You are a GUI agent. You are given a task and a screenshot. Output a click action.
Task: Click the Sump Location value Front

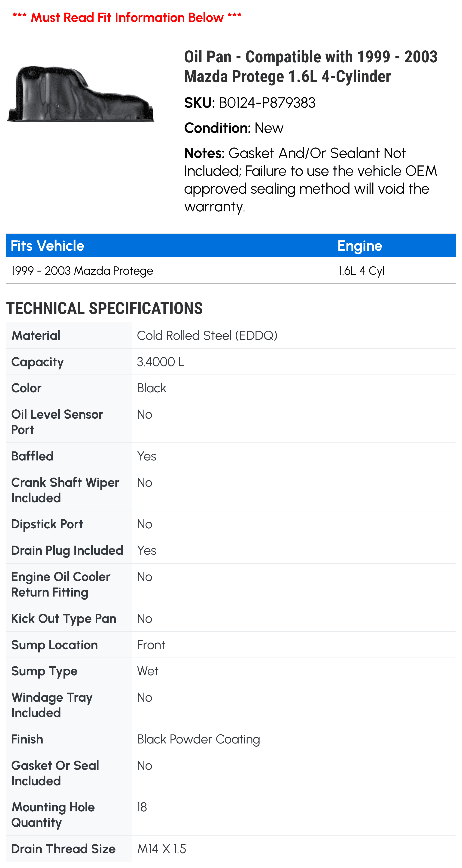coord(151,645)
